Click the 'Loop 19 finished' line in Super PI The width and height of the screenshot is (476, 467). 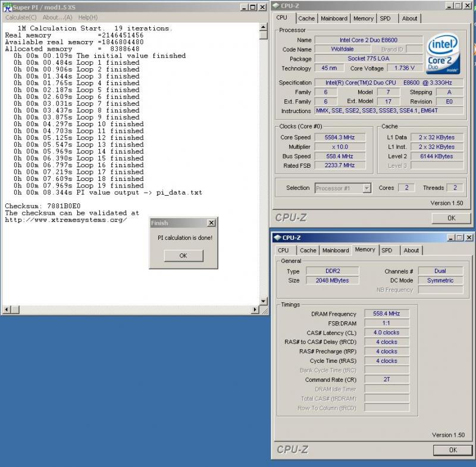click(x=79, y=186)
